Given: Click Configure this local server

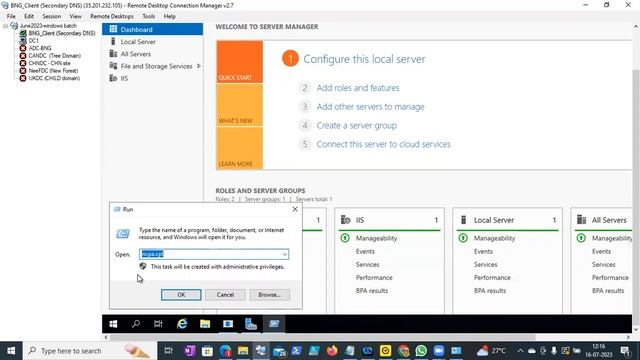Looking at the screenshot, I should [x=364, y=59].
